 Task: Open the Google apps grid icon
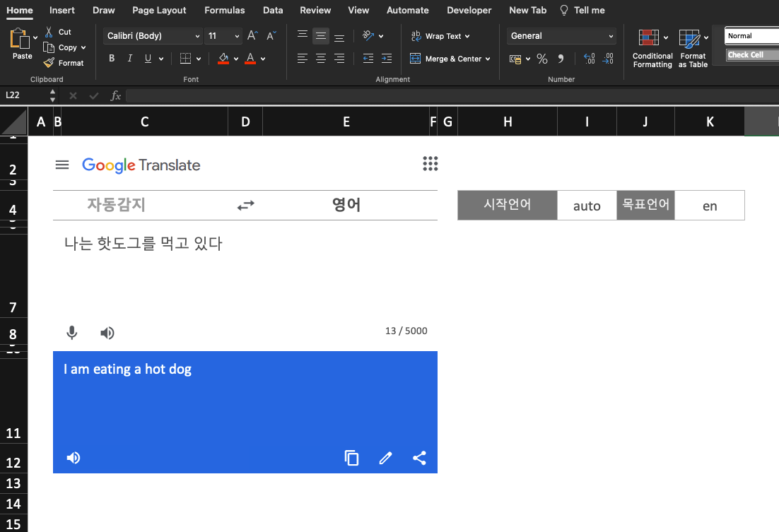[430, 163]
